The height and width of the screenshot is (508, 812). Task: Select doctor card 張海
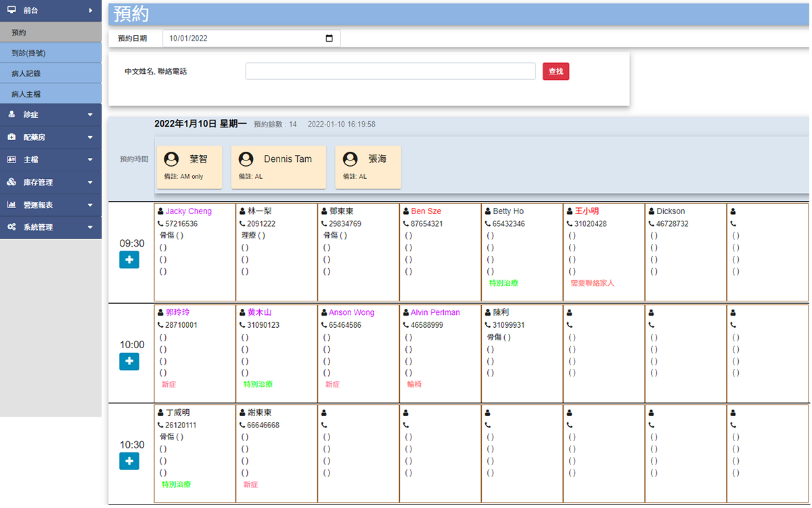368,167
